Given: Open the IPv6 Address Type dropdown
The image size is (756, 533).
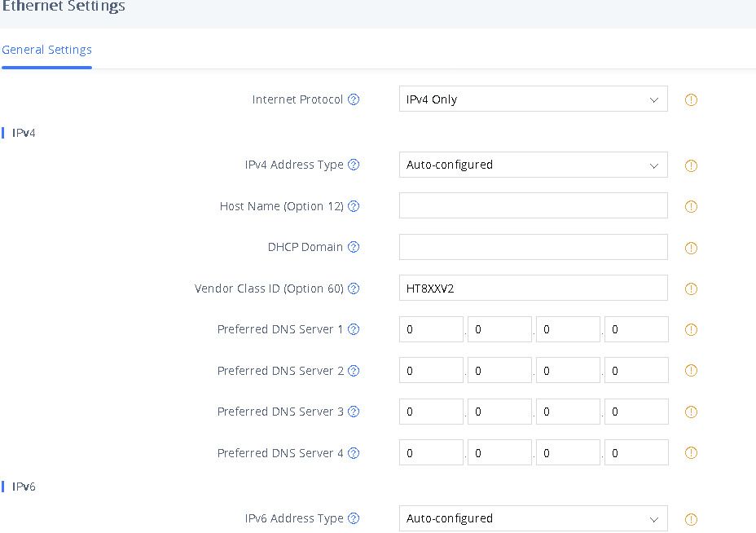Looking at the screenshot, I should tap(533, 518).
